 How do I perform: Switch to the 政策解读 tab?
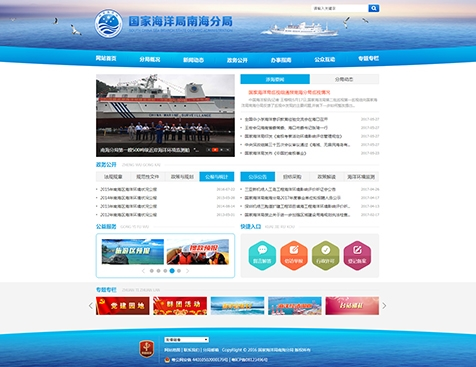[x=327, y=177]
